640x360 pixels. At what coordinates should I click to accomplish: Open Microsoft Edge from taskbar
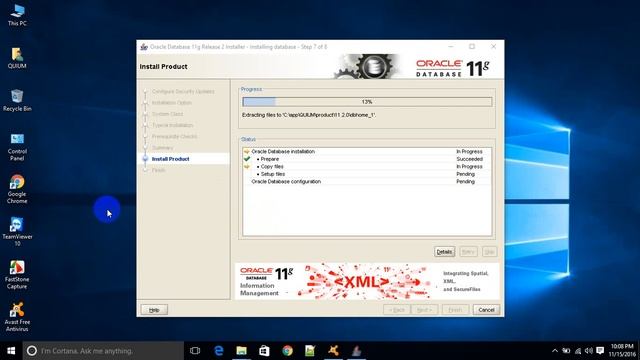(219, 351)
